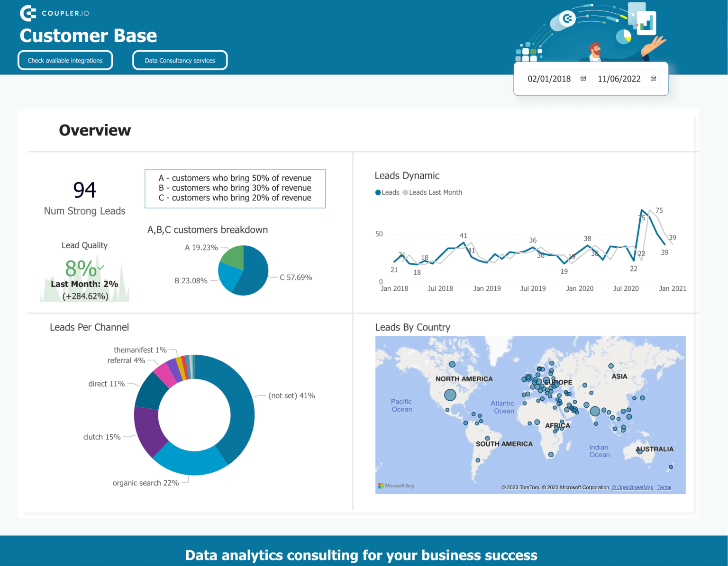Viewport: 728px width, 566px height.
Task: Click the Microsoft Bing logo on the map
Action: click(x=396, y=485)
